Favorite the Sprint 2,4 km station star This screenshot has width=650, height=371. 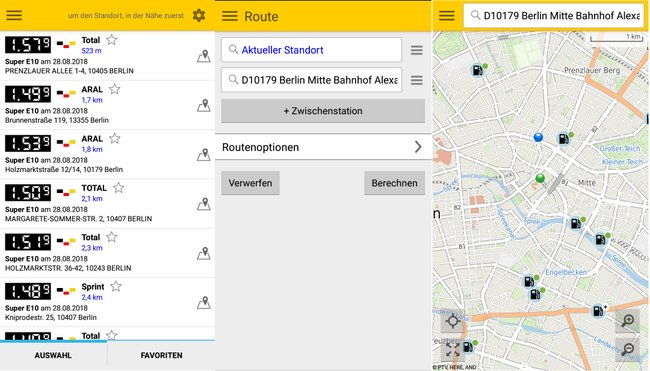tap(116, 286)
